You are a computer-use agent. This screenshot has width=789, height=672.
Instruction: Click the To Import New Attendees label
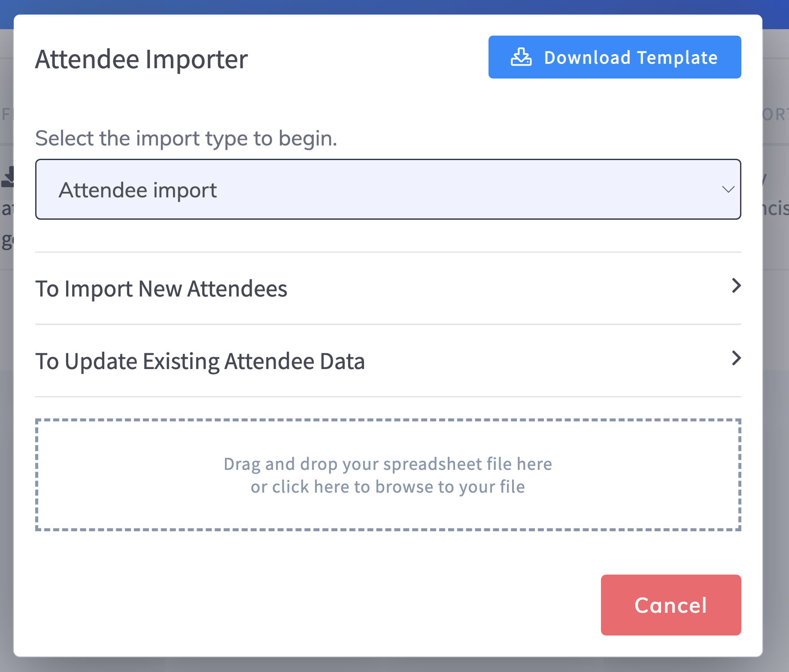[x=161, y=289]
